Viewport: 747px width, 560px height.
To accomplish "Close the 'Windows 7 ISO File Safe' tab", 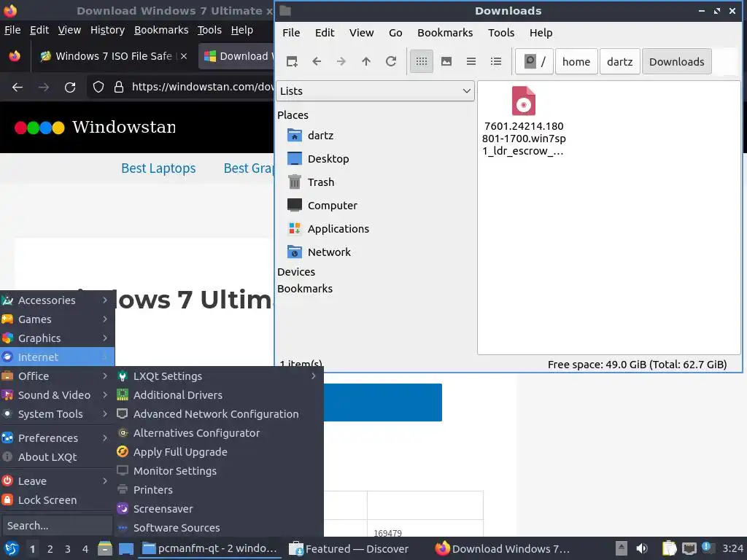I will pyautogui.click(x=183, y=56).
